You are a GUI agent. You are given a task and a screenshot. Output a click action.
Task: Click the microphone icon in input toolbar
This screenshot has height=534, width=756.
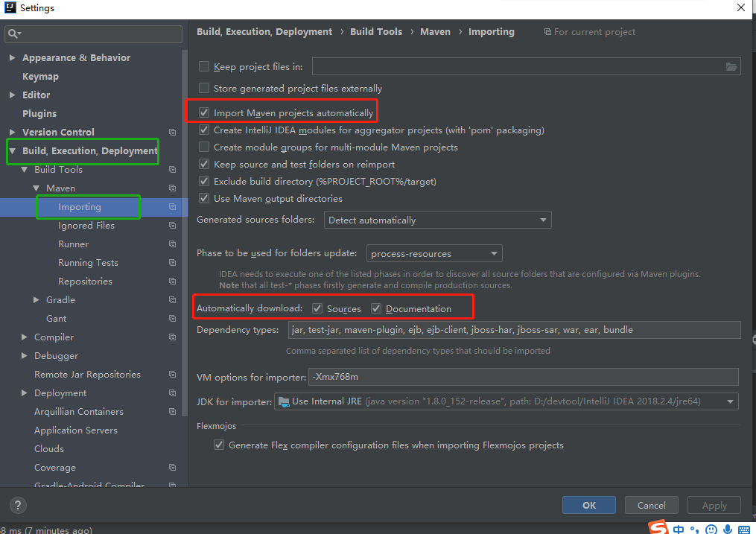coord(728,530)
